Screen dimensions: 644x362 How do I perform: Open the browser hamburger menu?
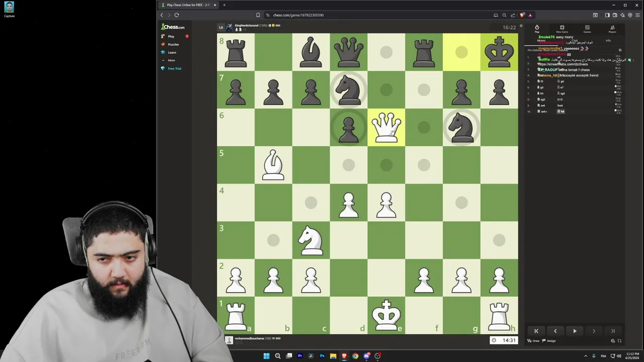pos(638,15)
